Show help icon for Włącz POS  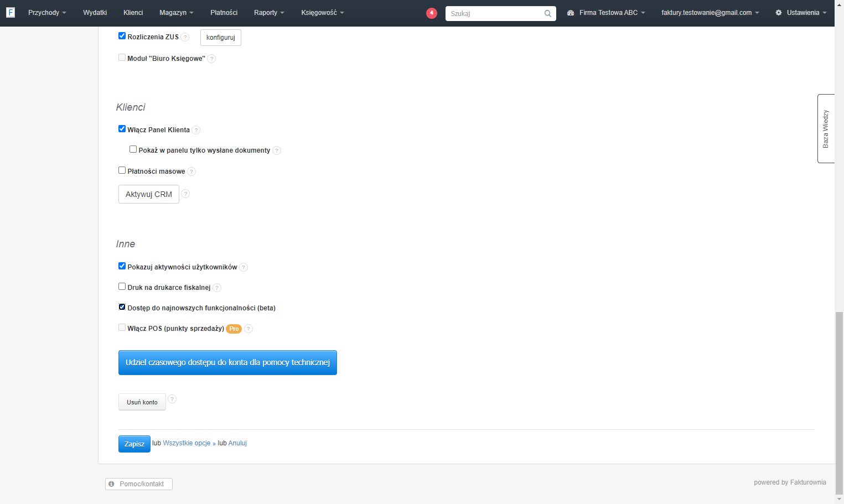click(x=248, y=329)
